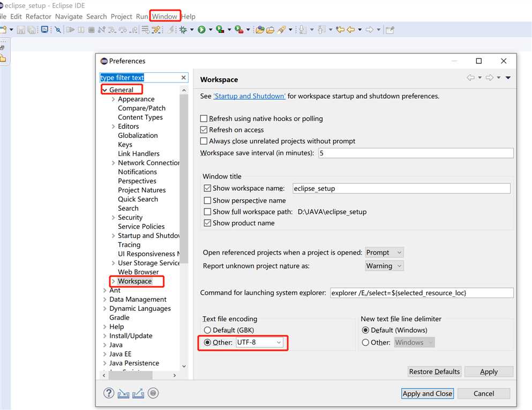Collapse the General tree node
Screen dimensions: 532x410
pos(104,90)
